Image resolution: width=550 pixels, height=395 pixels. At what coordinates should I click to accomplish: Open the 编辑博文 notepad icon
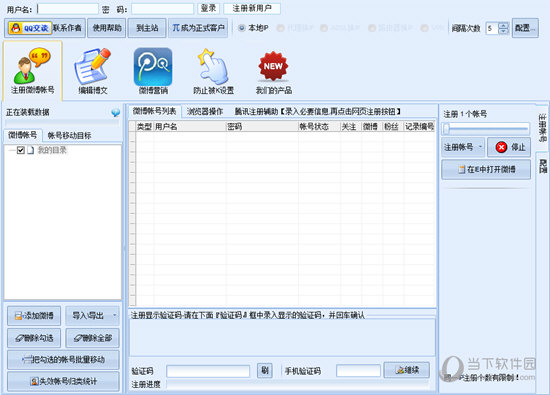92,71
